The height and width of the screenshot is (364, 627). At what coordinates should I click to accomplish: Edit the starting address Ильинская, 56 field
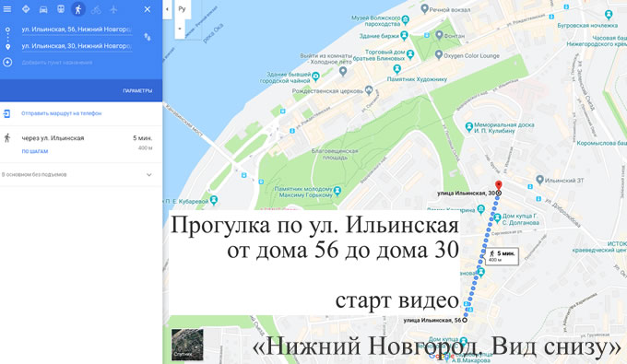[77, 29]
